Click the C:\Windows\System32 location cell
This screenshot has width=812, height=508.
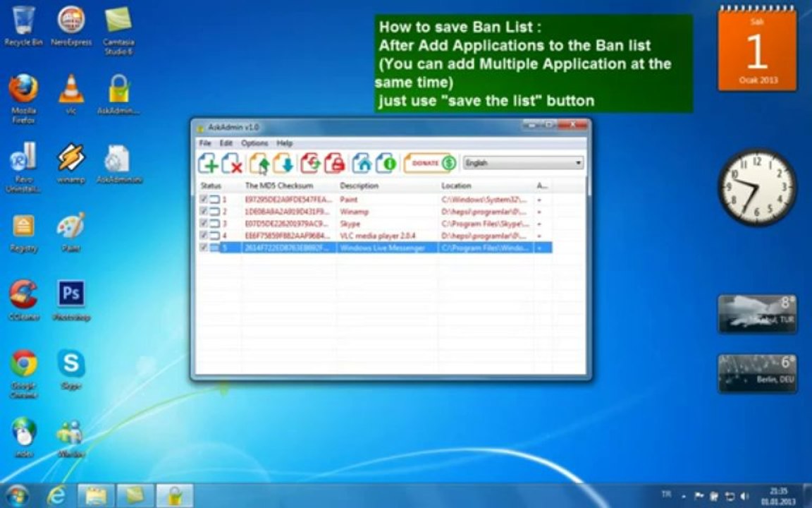click(484, 200)
